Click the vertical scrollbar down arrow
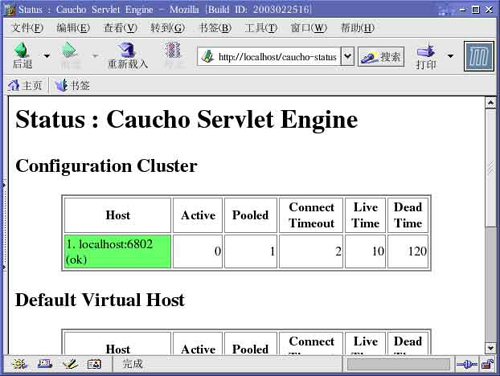 [490, 348]
